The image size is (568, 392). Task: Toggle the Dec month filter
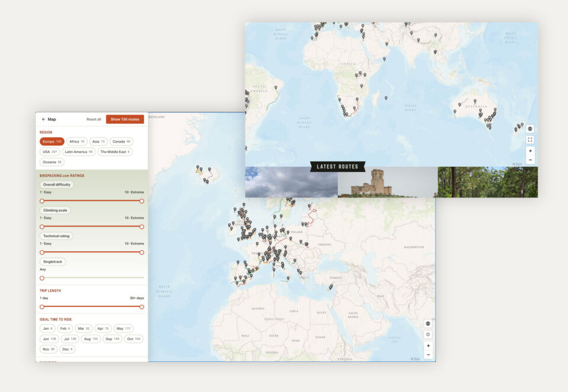[67, 349]
